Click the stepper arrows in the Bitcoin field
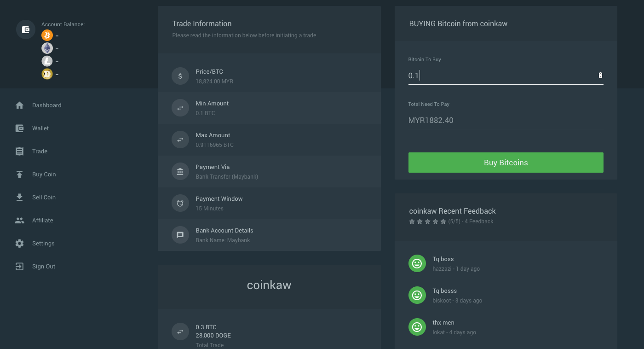 pos(600,76)
